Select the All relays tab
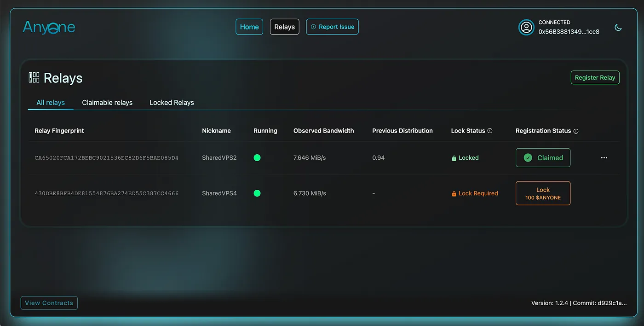Image resolution: width=644 pixels, height=326 pixels. tap(51, 103)
